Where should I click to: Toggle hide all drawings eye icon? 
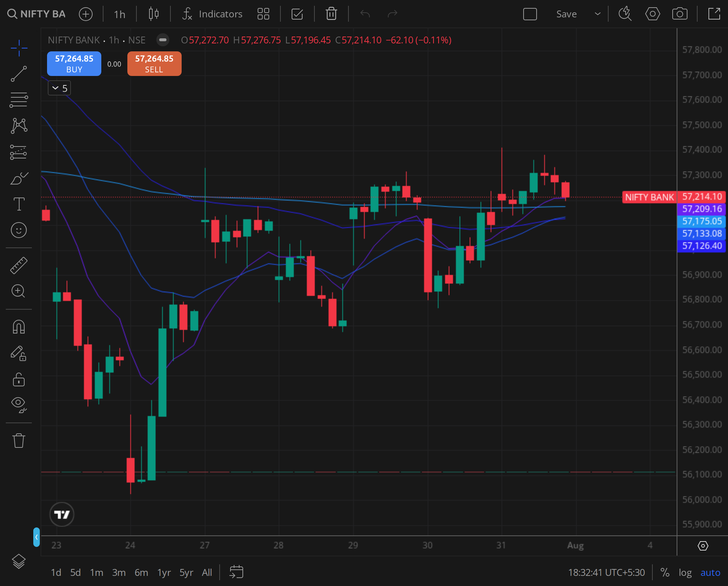coord(19,404)
